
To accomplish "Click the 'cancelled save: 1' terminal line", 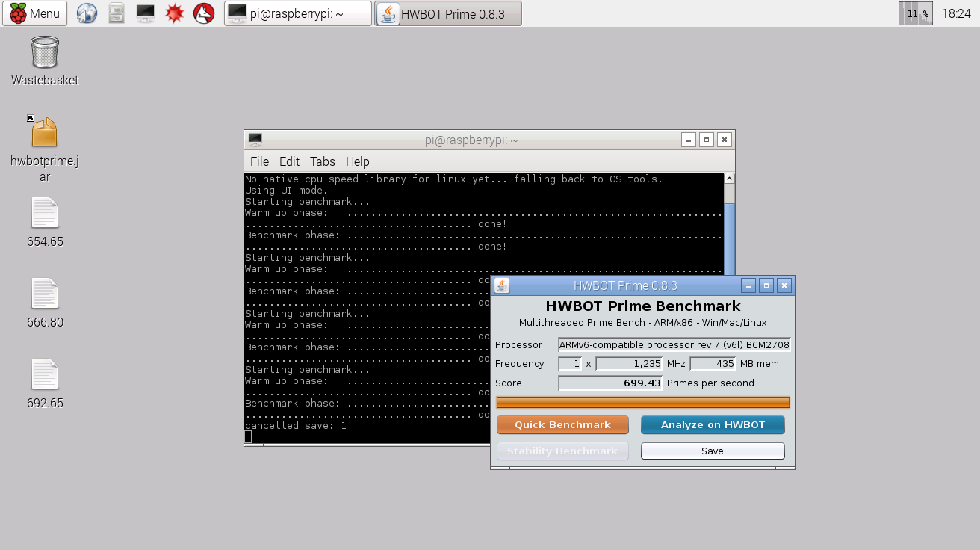I will [296, 426].
